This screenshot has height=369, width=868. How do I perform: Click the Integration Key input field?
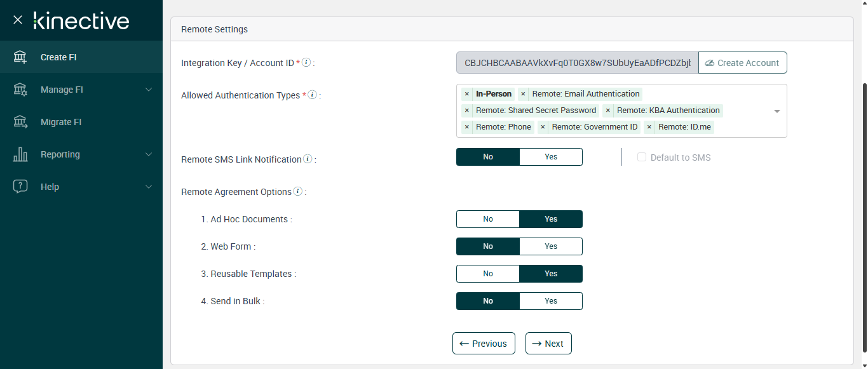point(577,63)
